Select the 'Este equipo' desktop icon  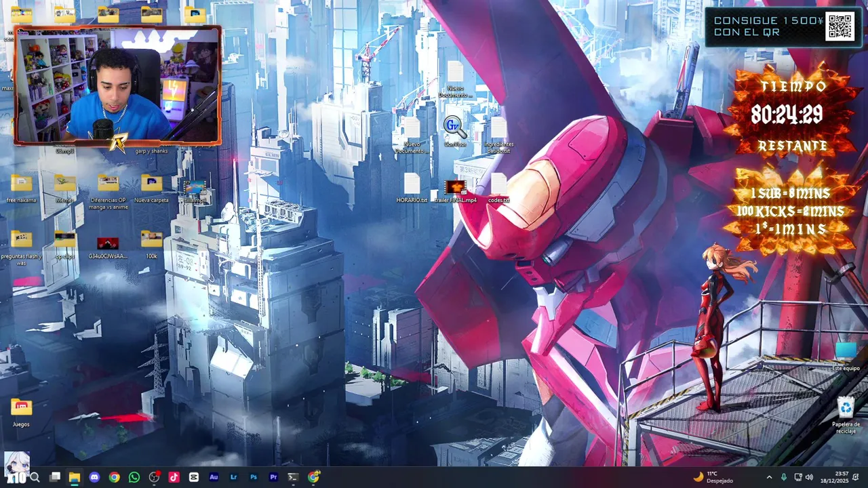(x=846, y=355)
